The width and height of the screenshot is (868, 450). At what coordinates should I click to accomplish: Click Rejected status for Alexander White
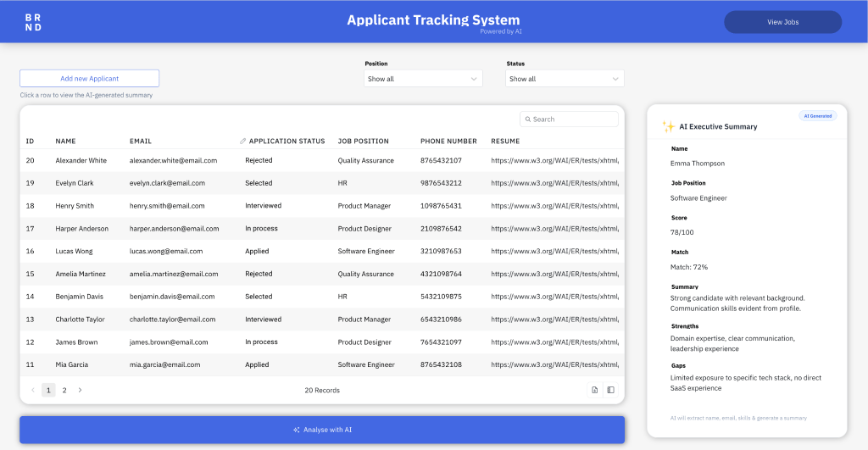[x=259, y=160]
